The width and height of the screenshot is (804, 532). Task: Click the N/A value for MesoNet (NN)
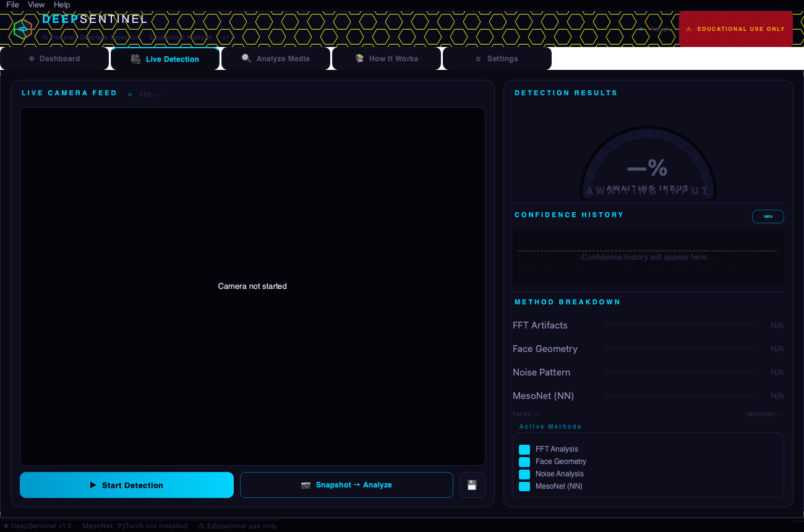pyautogui.click(x=777, y=396)
